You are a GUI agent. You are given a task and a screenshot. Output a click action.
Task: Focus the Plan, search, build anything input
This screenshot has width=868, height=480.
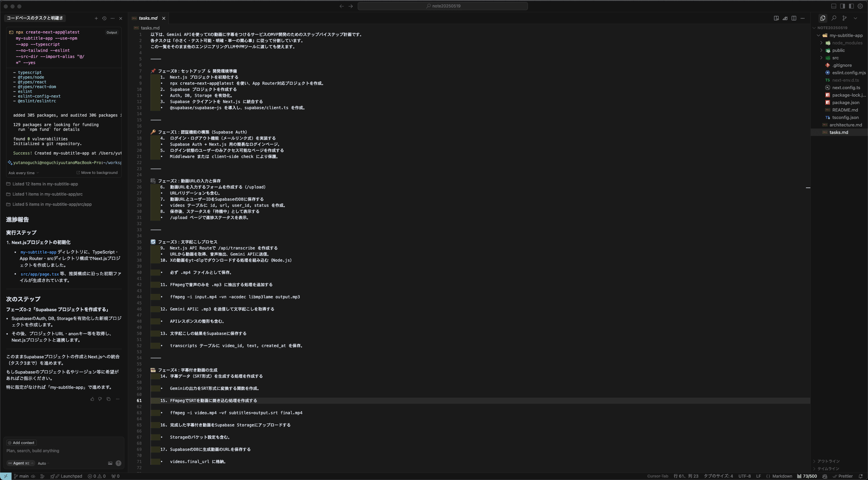[x=64, y=451]
